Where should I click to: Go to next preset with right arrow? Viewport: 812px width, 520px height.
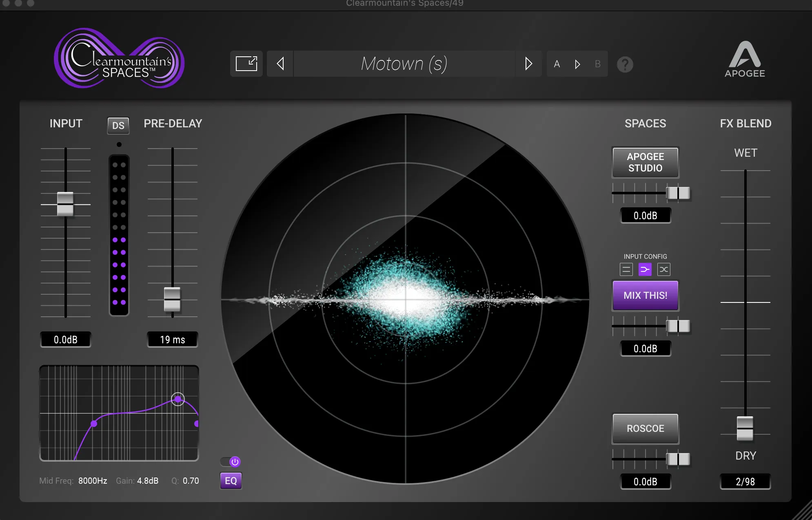click(528, 64)
